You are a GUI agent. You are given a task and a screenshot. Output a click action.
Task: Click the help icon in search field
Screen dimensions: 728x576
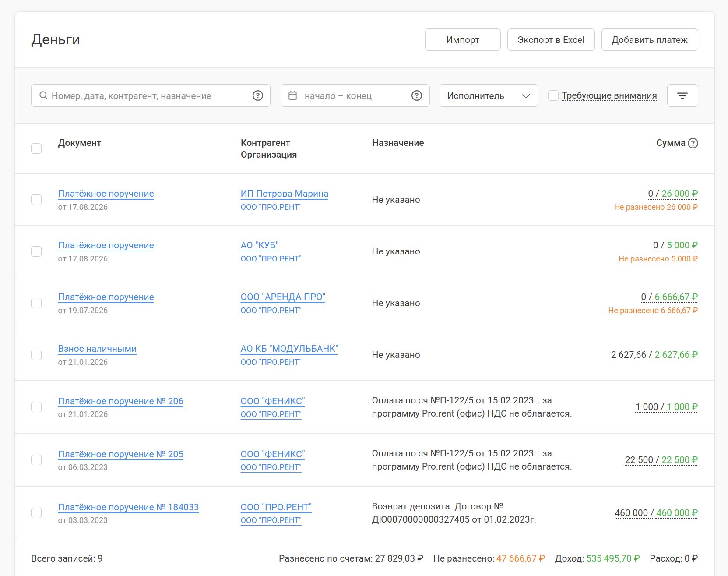[x=258, y=95]
